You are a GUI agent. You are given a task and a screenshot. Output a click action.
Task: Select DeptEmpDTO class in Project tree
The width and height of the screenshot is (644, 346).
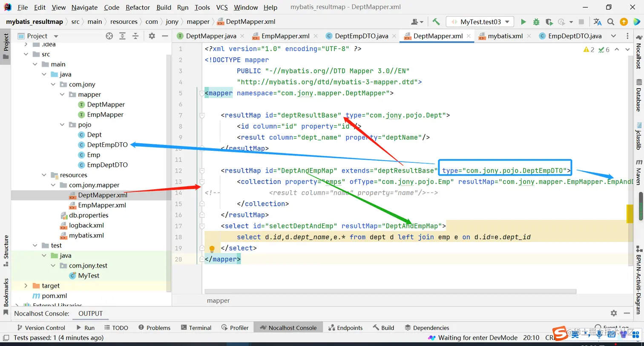click(107, 145)
